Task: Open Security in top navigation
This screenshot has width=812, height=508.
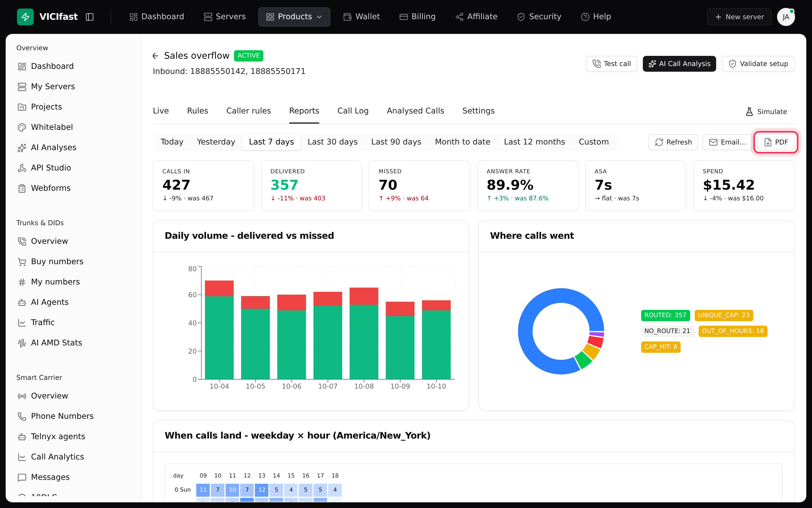Action: pos(539,17)
